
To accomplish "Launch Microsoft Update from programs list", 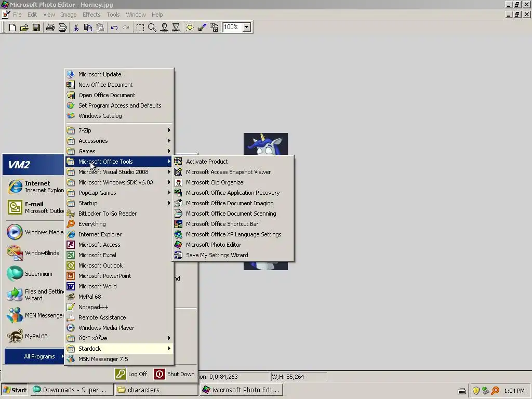I will coord(119,74).
